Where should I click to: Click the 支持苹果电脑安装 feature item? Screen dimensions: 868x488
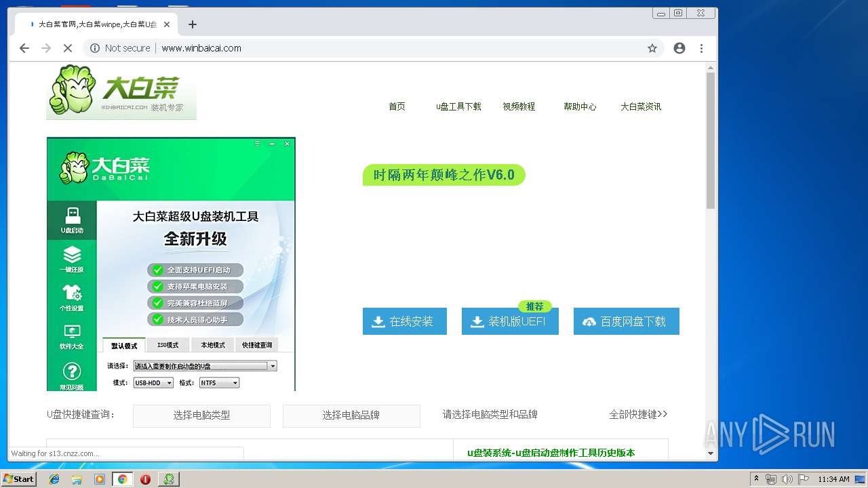[195, 286]
